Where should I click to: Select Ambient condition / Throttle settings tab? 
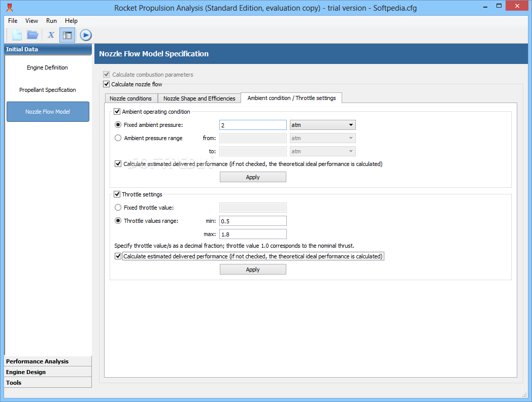click(291, 97)
